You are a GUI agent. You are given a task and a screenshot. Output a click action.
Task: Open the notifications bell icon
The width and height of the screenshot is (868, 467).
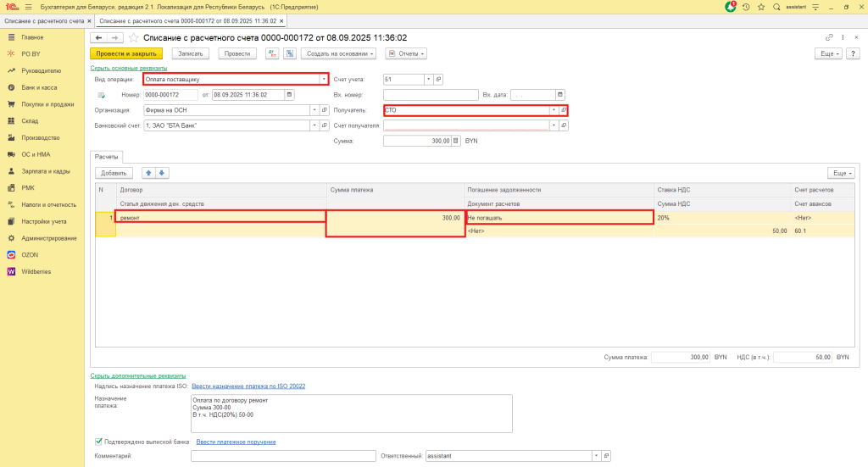730,7
